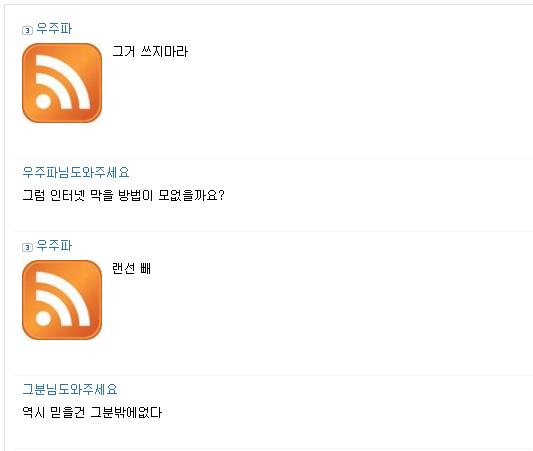
Task: Click the RSS avatar beside '그거 쓰지마라'
Action: pos(62,83)
